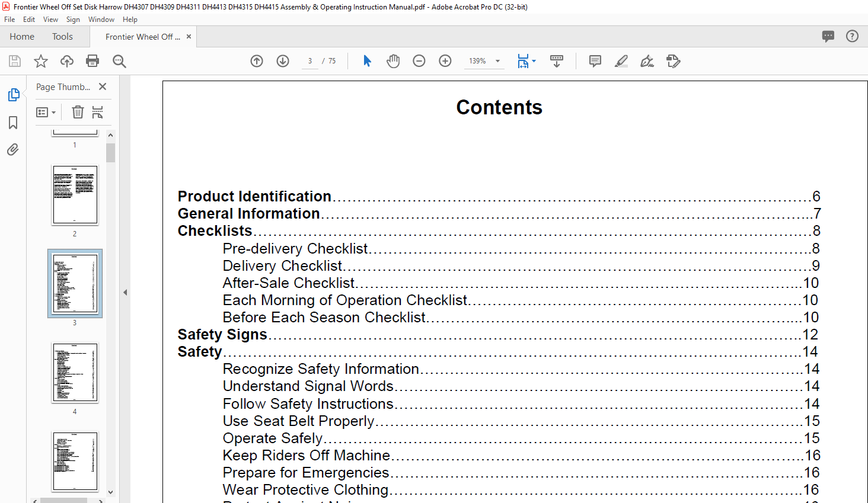Open the Edit menu

29,20
